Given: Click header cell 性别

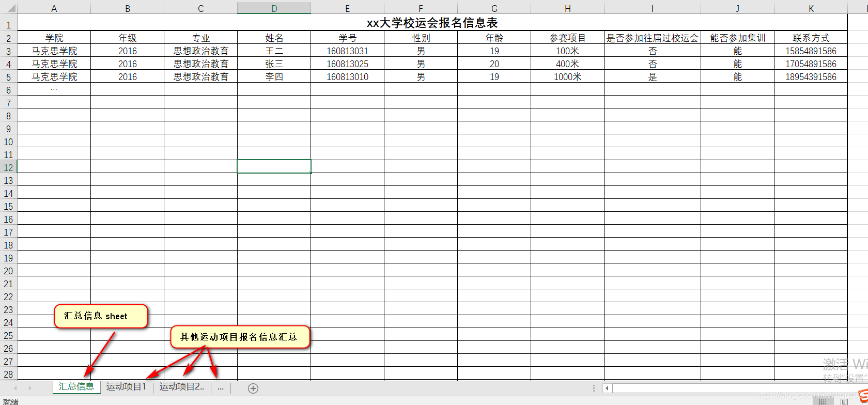Looking at the screenshot, I should 421,38.
